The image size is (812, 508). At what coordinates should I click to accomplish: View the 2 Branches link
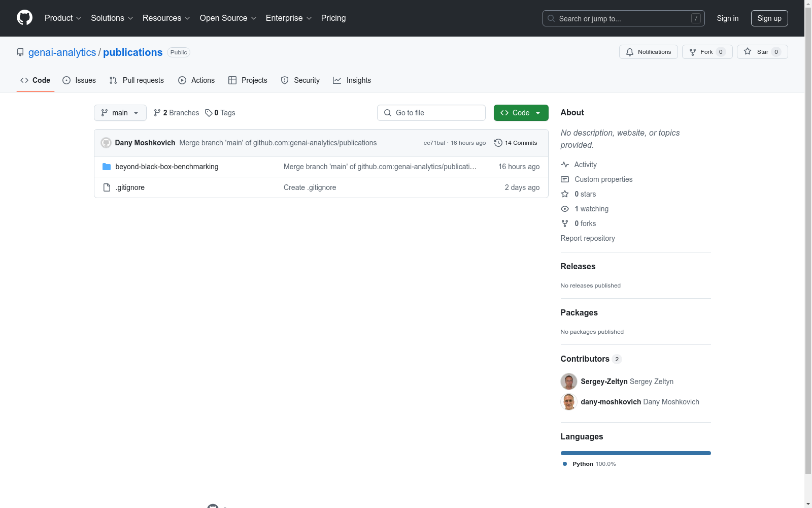[177, 113]
